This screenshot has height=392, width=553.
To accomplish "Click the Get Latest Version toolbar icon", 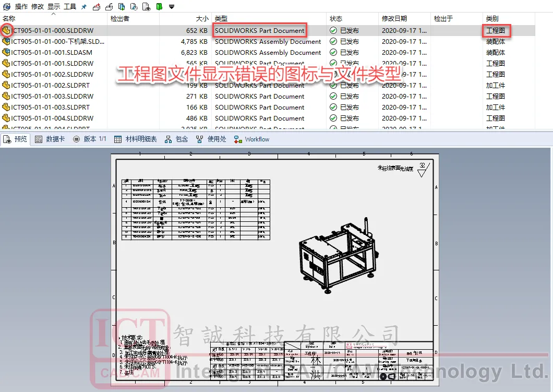I will tap(122, 7).
